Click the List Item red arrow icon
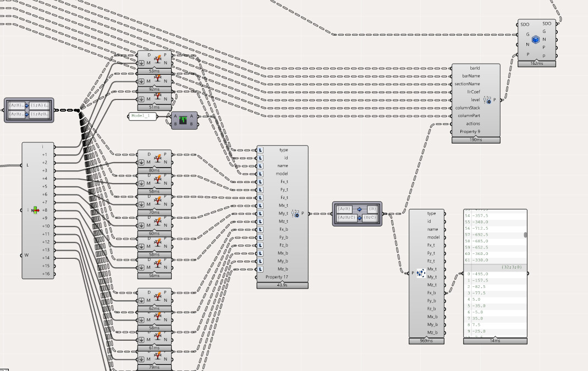Screen dimensions: 588x371 pyautogui.click(x=35, y=210)
